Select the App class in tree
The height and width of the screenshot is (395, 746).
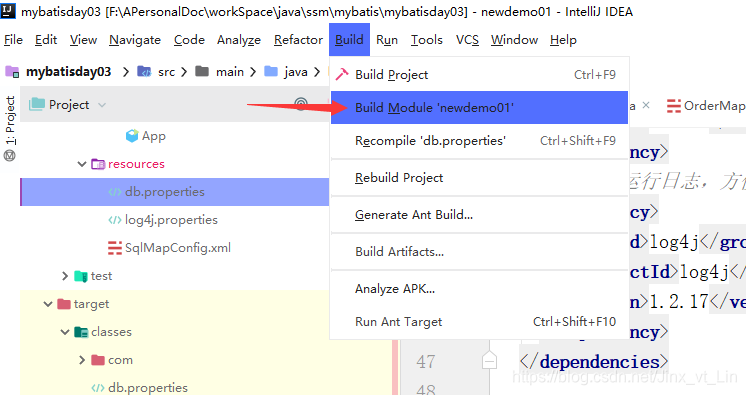[154, 136]
